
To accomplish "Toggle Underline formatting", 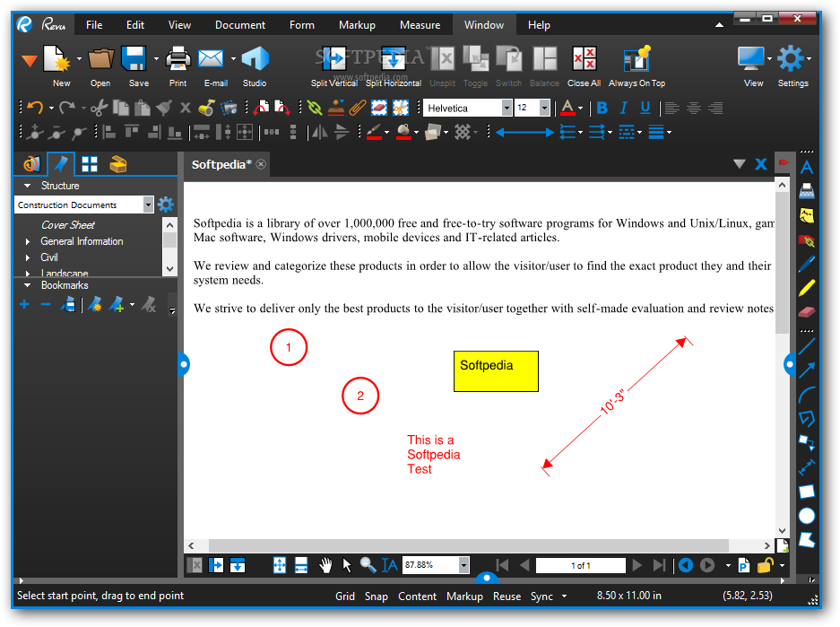I will coord(645,108).
